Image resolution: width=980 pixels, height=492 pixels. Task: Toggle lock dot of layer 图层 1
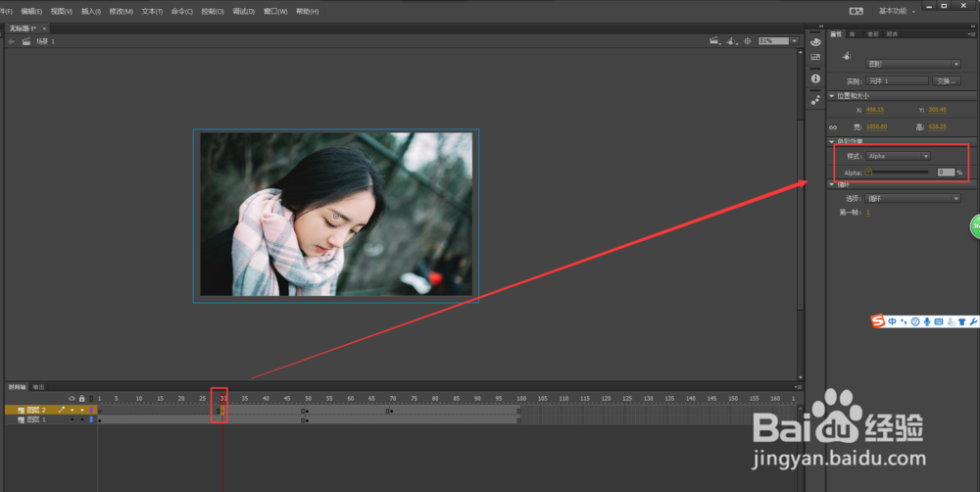point(82,420)
